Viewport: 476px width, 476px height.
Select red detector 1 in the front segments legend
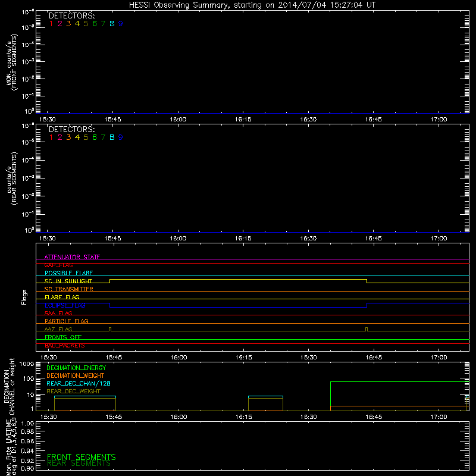(51, 24)
